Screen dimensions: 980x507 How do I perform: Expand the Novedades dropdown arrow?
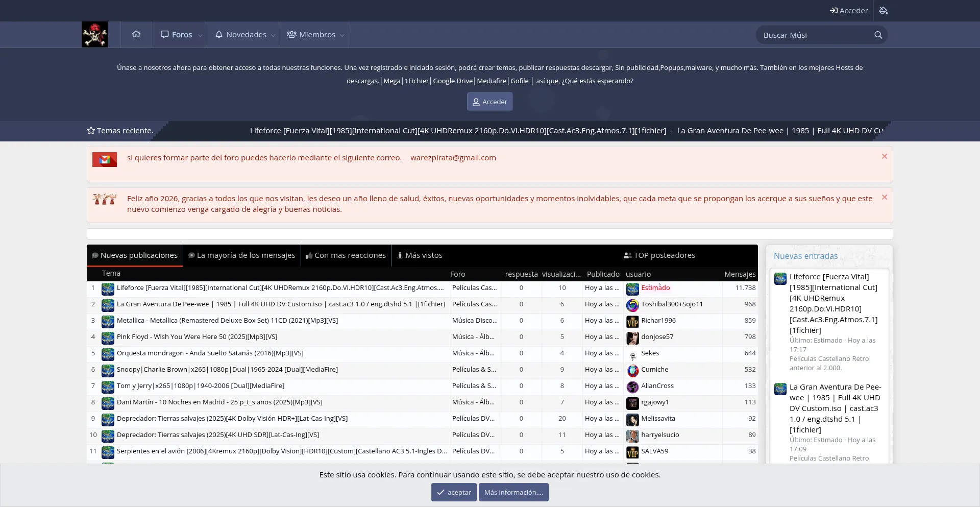273,35
